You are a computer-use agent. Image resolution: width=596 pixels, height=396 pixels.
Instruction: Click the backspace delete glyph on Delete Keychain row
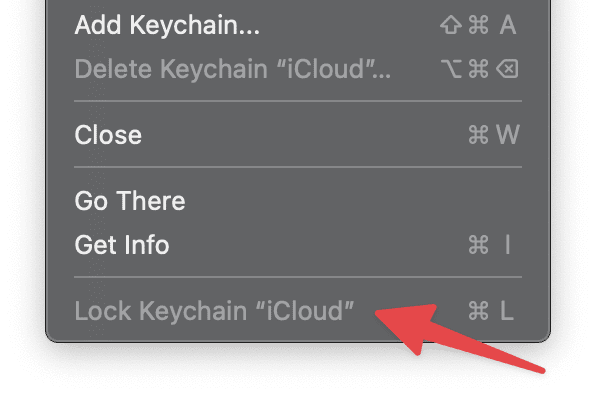[x=507, y=69]
